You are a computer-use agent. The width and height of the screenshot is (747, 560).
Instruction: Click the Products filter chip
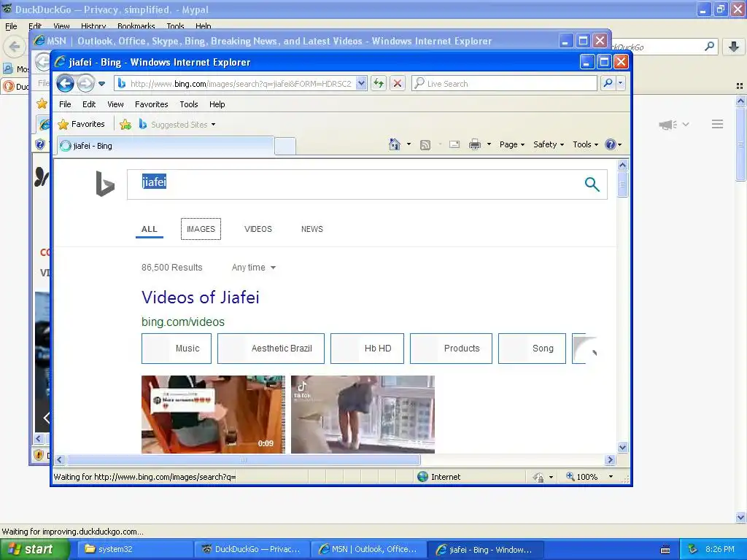[451, 349]
